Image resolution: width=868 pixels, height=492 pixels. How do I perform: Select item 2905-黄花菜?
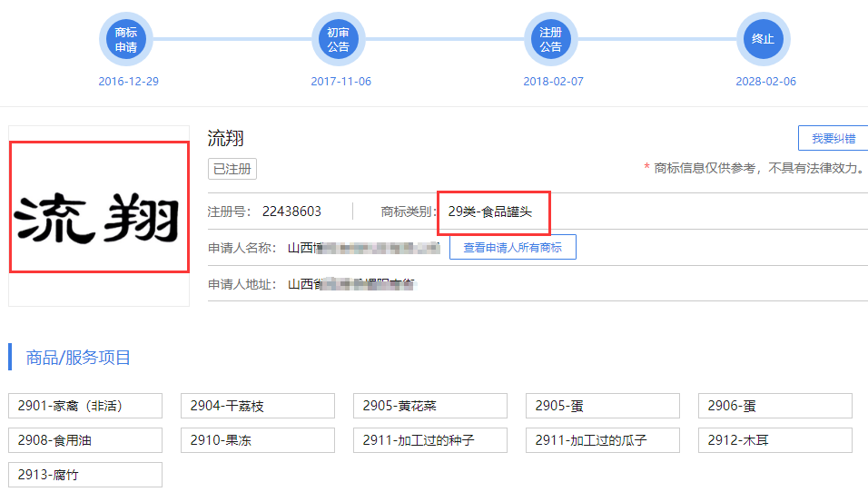pyautogui.click(x=430, y=406)
